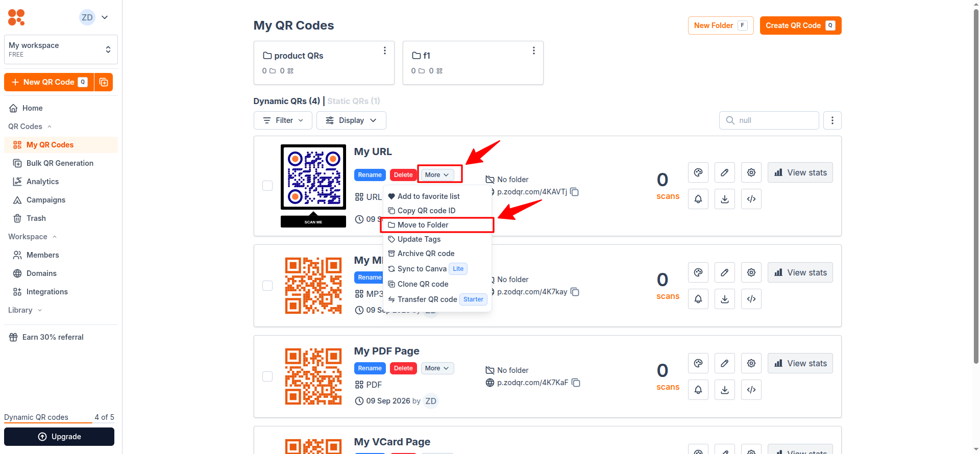Viewport: 980px width, 454px height.
Task: Click the New Folder button
Action: point(721,26)
